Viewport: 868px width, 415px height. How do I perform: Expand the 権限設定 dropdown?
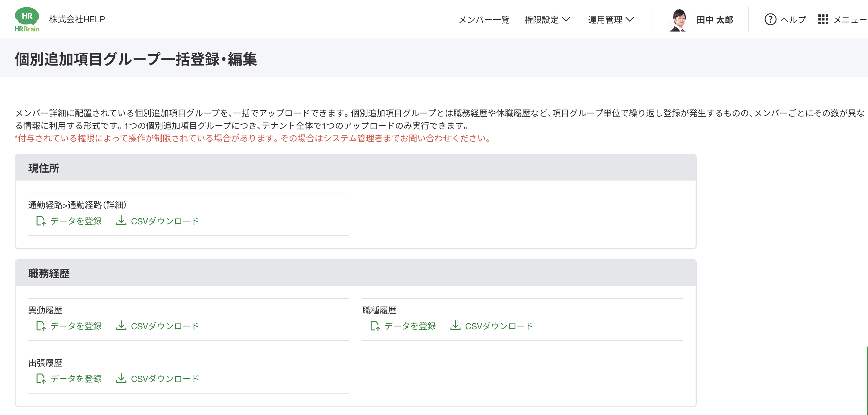547,20
